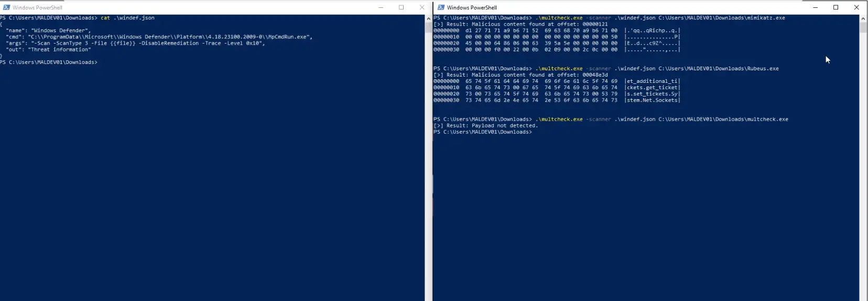Close the right PowerShell window
The width and height of the screenshot is (868, 301).
click(856, 7)
